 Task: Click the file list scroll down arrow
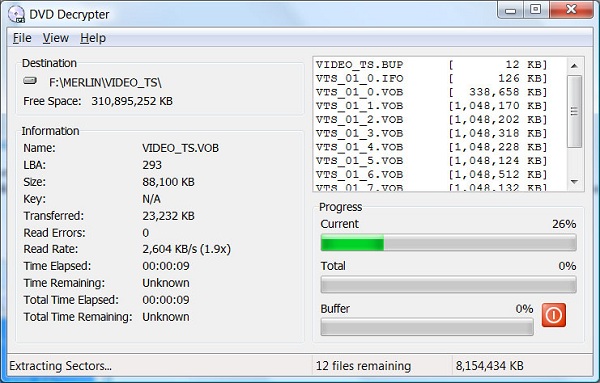click(574, 182)
